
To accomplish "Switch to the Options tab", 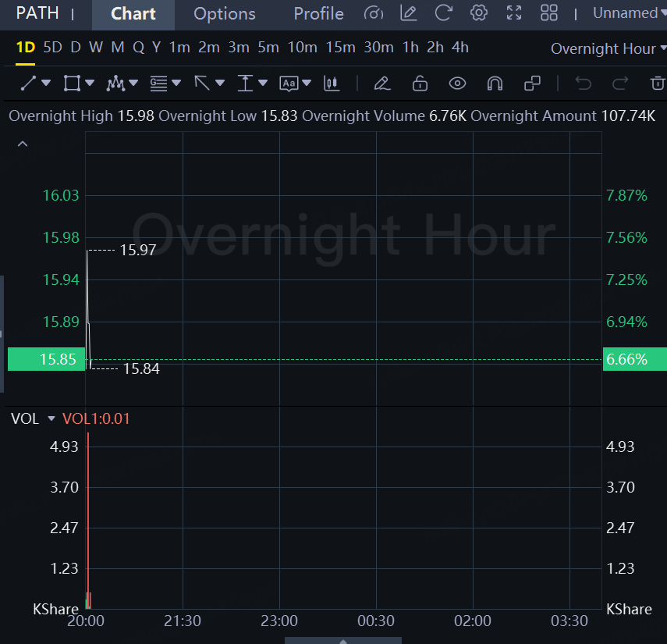I will pyautogui.click(x=224, y=14).
